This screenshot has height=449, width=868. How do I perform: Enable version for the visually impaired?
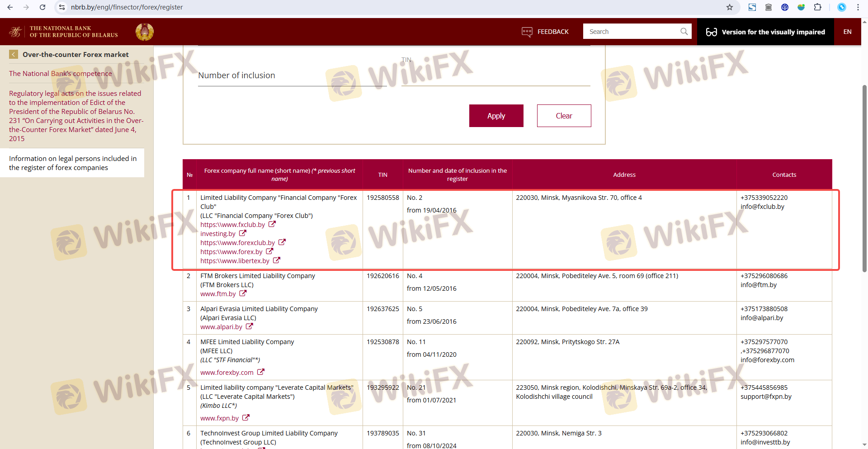tap(765, 32)
